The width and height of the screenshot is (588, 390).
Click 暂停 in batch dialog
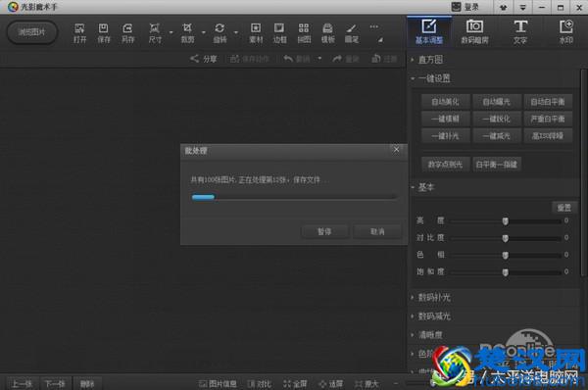click(324, 231)
